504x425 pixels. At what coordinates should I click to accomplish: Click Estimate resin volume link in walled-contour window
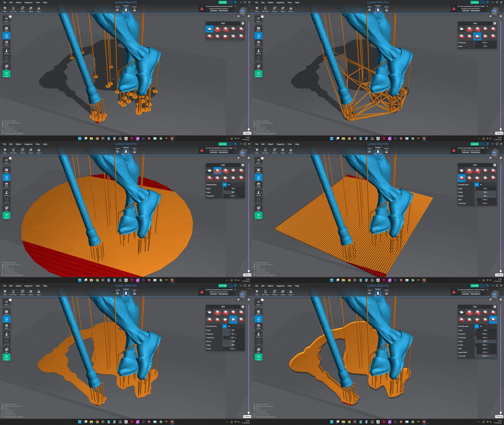(x=266, y=416)
